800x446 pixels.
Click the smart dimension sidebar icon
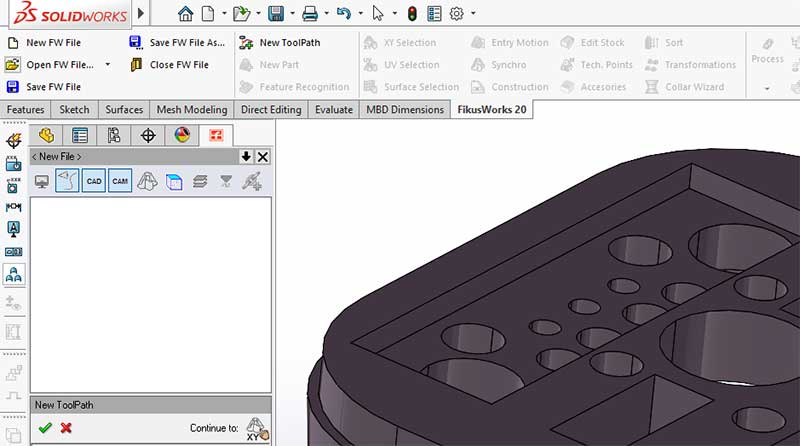(x=13, y=207)
